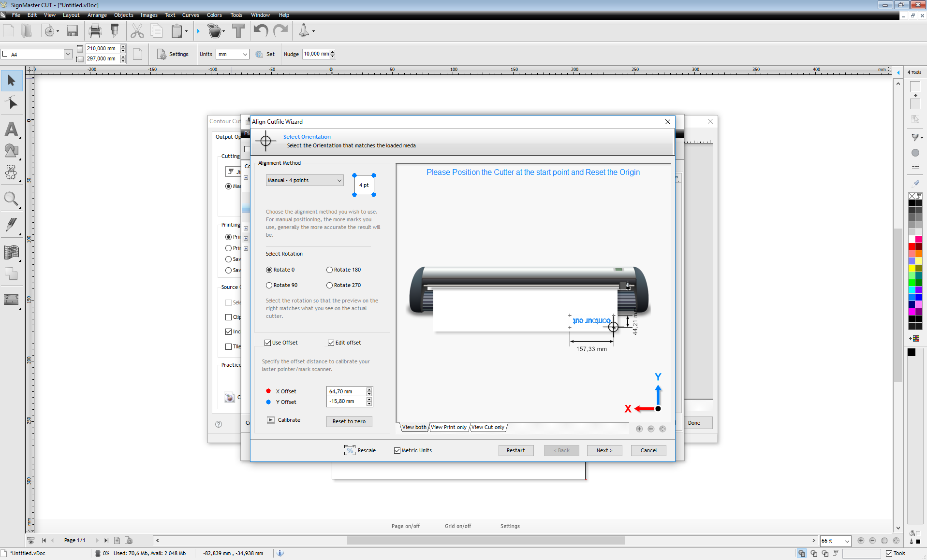Screen dimensions: 927x560
Task: Click the Page on/off label
Action: tap(406, 526)
